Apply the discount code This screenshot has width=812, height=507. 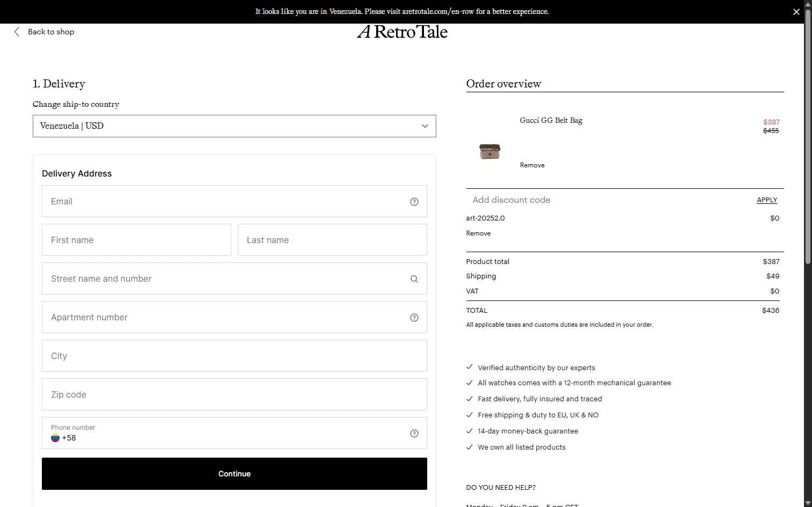[x=767, y=200]
